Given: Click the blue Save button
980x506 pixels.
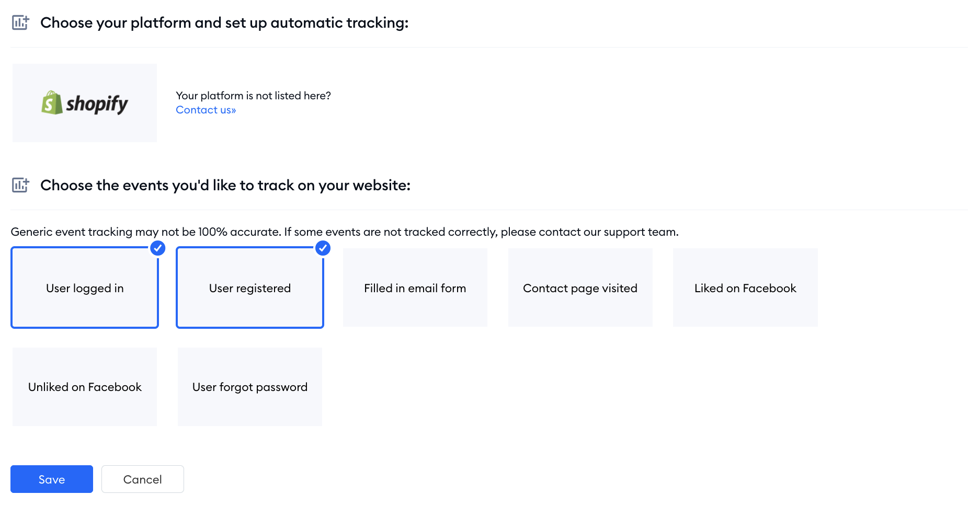Looking at the screenshot, I should (52, 479).
